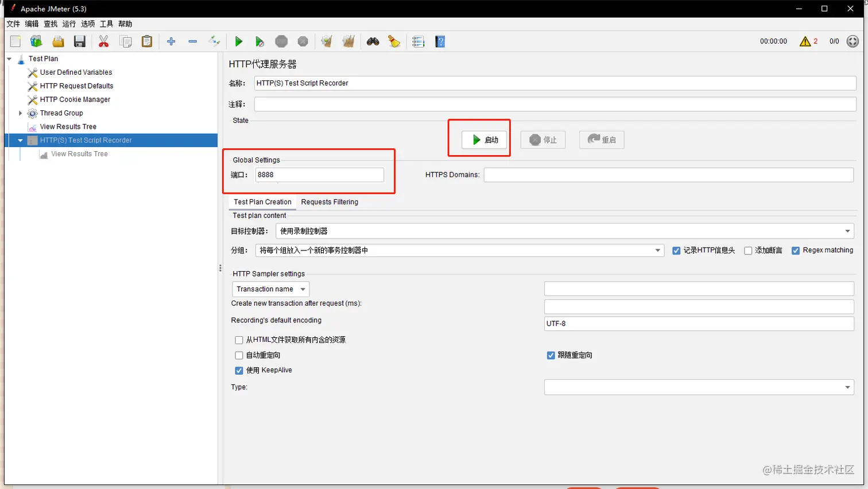Open the 选项 menu
The image size is (868, 489).
[88, 24]
